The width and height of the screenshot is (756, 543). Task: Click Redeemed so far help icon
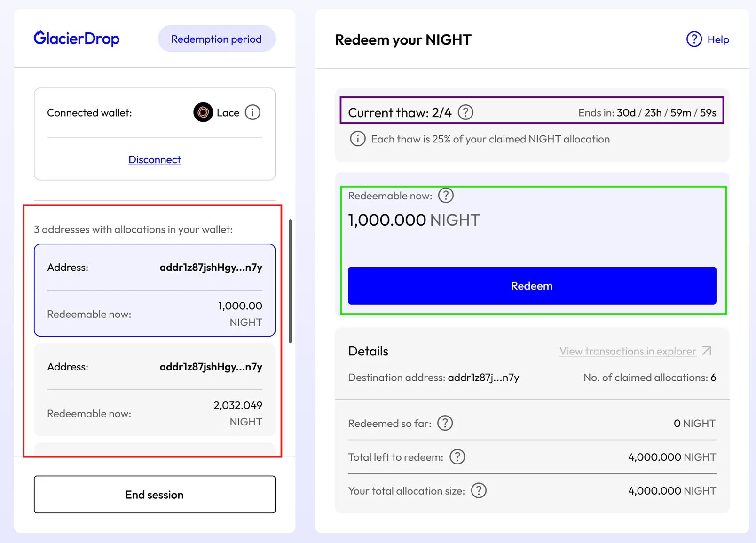[x=445, y=423]
